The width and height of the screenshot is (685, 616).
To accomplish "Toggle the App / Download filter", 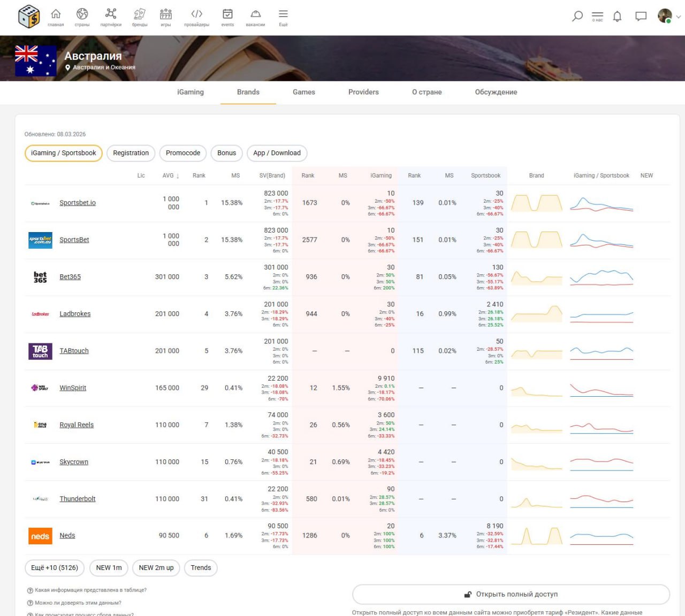I will [277, 153].
